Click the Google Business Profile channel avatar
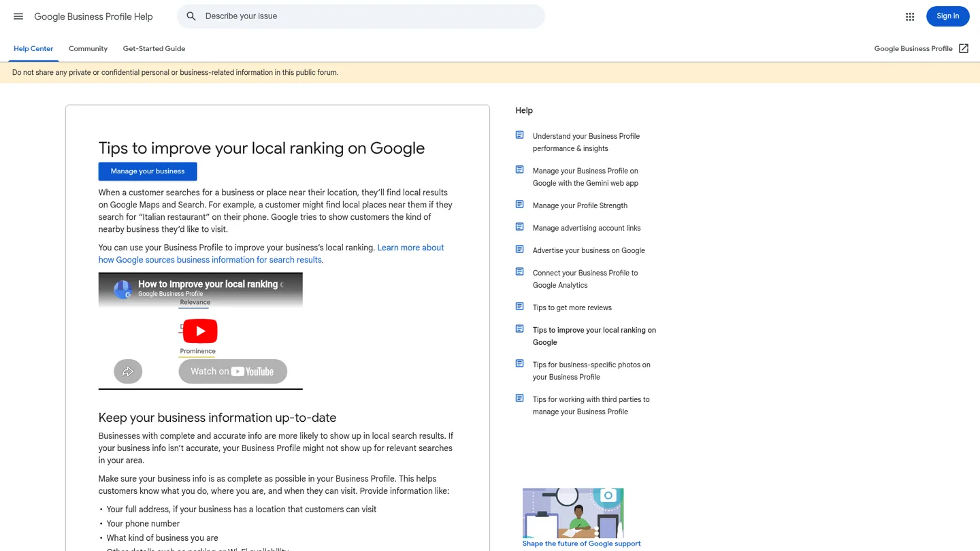 (122, 289)
